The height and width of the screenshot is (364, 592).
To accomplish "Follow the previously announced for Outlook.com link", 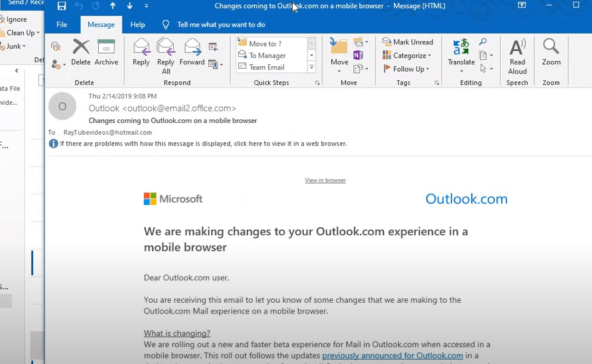I will [392, 355].
